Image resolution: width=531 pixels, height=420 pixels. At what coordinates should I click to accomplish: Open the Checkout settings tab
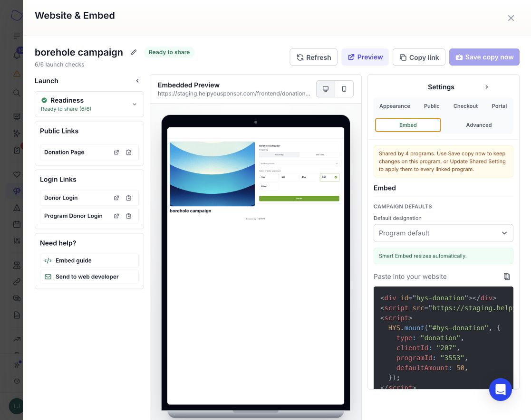[466, 106]
